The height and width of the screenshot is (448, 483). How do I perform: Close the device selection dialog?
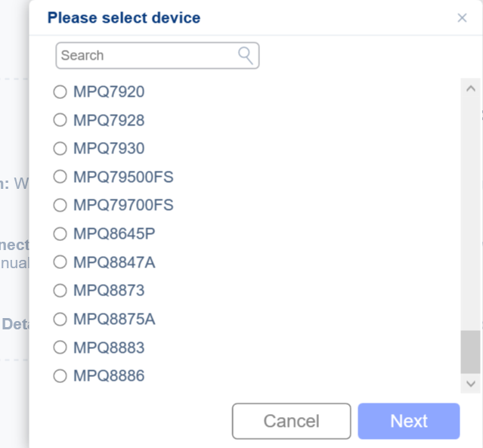[462, 18]
